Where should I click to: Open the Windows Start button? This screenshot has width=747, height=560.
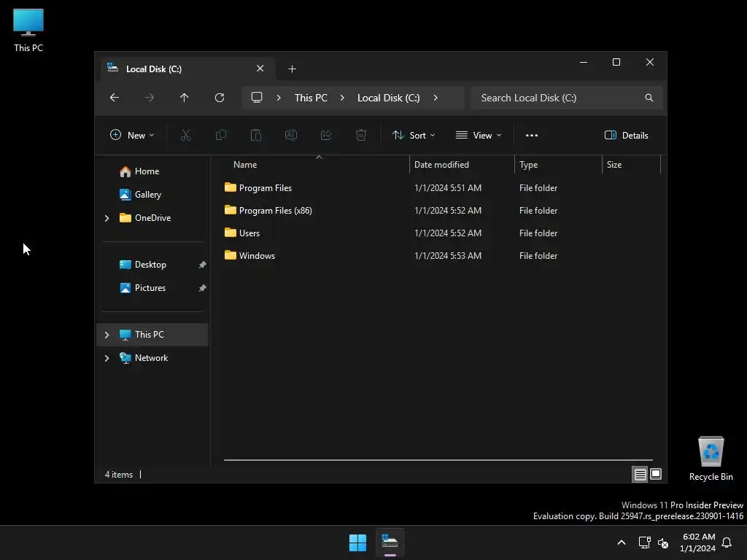(x=357, y=542)
